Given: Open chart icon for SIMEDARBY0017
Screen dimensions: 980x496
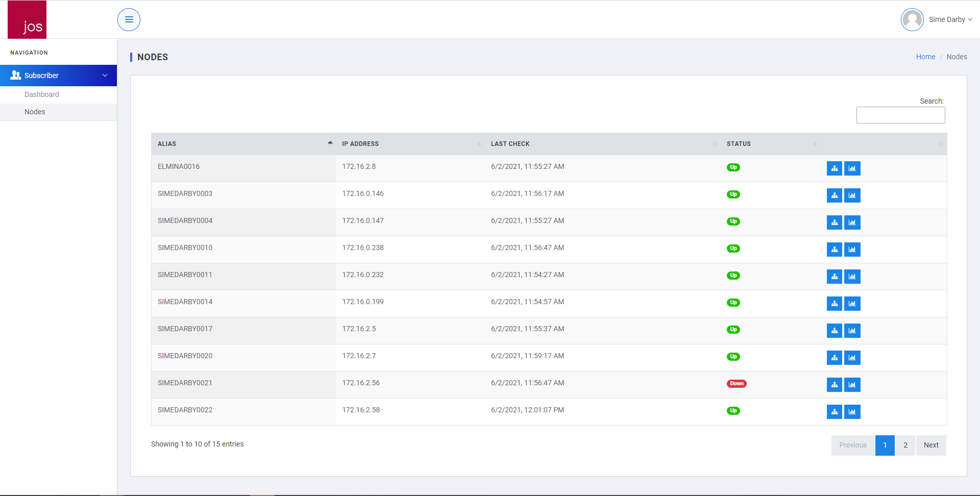Looking at the screenshot, I should click(x=852, y=331).
